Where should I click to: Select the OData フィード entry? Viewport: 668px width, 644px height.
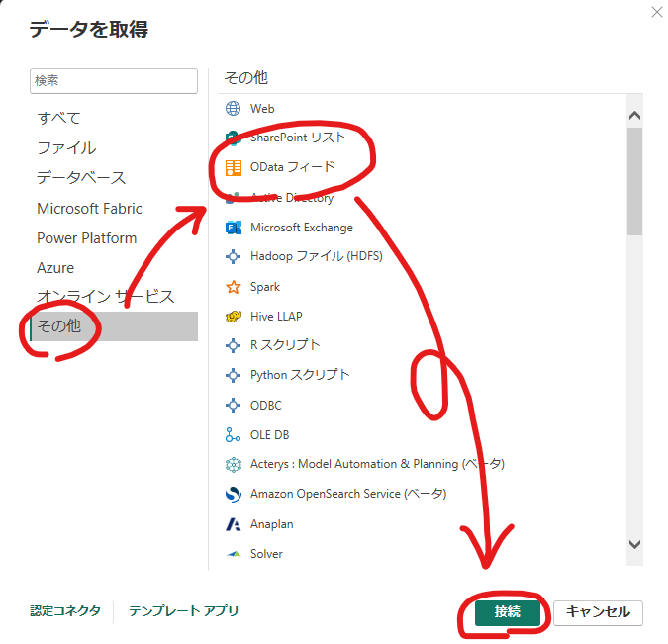(292, 167)
